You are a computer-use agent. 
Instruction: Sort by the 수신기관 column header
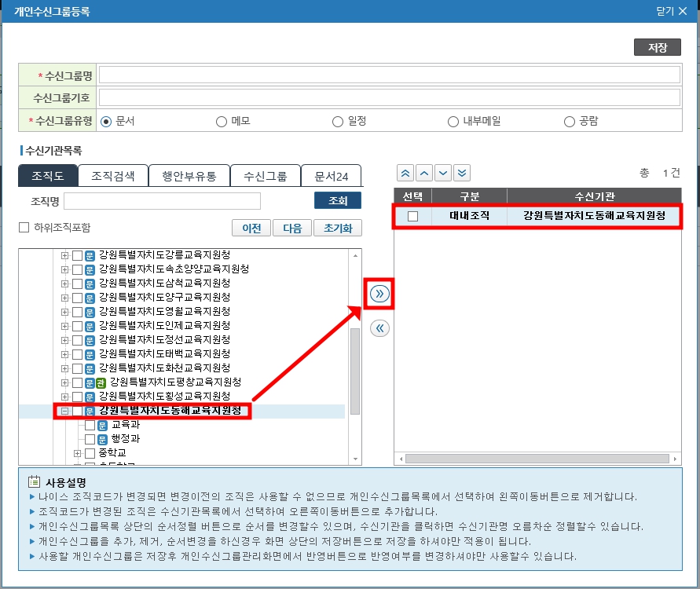594,196
